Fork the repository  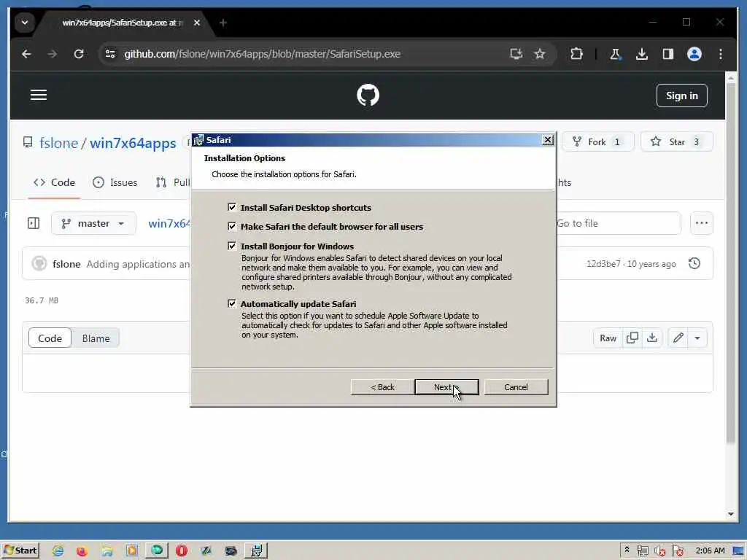click(598, 142)
